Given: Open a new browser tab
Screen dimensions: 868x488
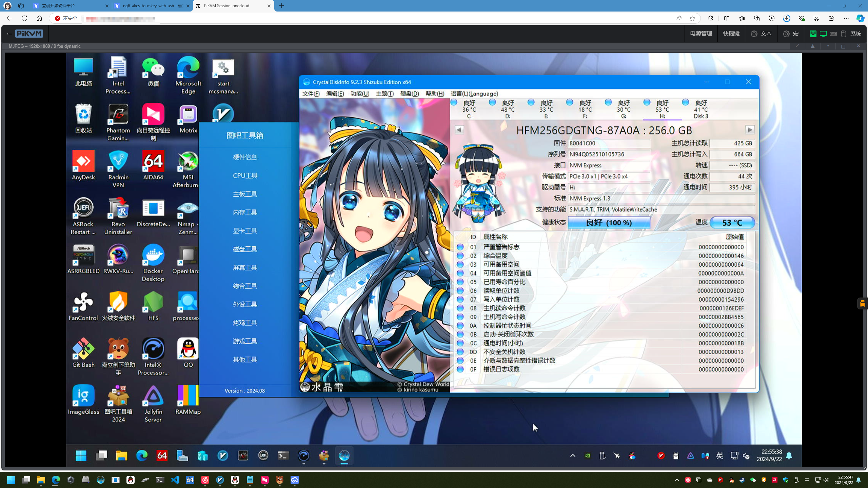Looking at the screenshot, I should tap(282, 6).
